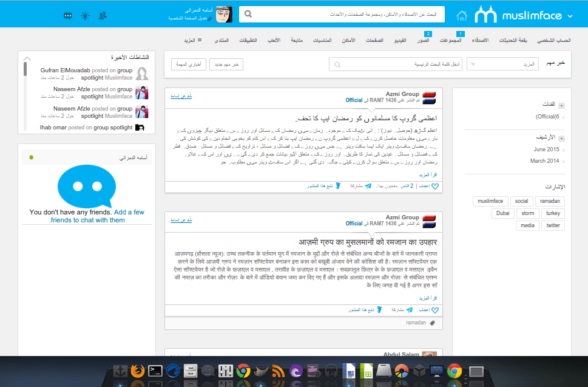The height and width of the screenshot is (387, 588).
Task: Launch the Terminal from the dock
Action: (x=155, y=371)
